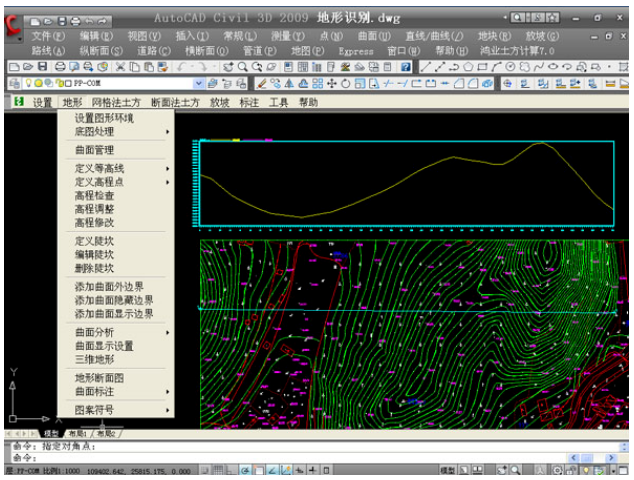
Task: Click the Move tool cross-arrows icon
Action: click(332, 84)
